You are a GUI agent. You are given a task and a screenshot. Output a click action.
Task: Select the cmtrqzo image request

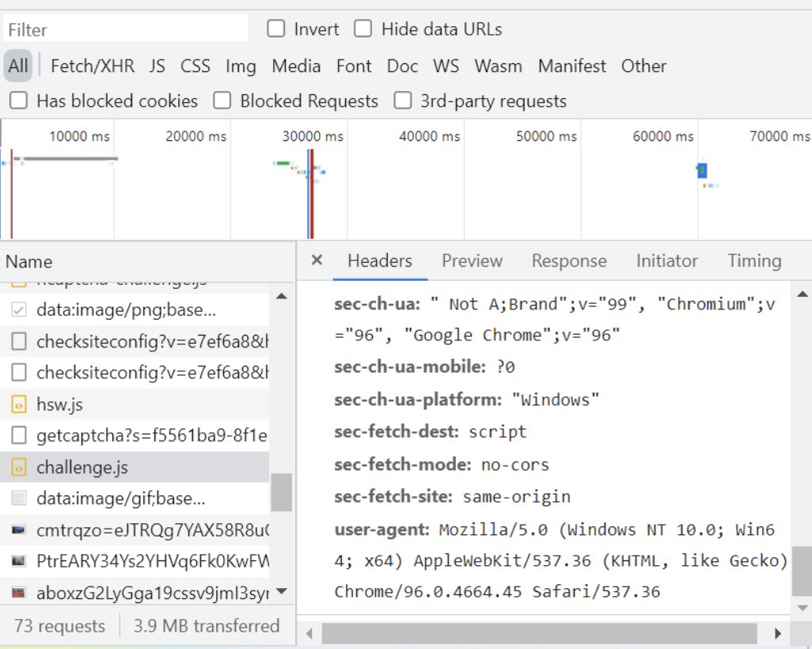pyautogui.click(x=135, y=529)
